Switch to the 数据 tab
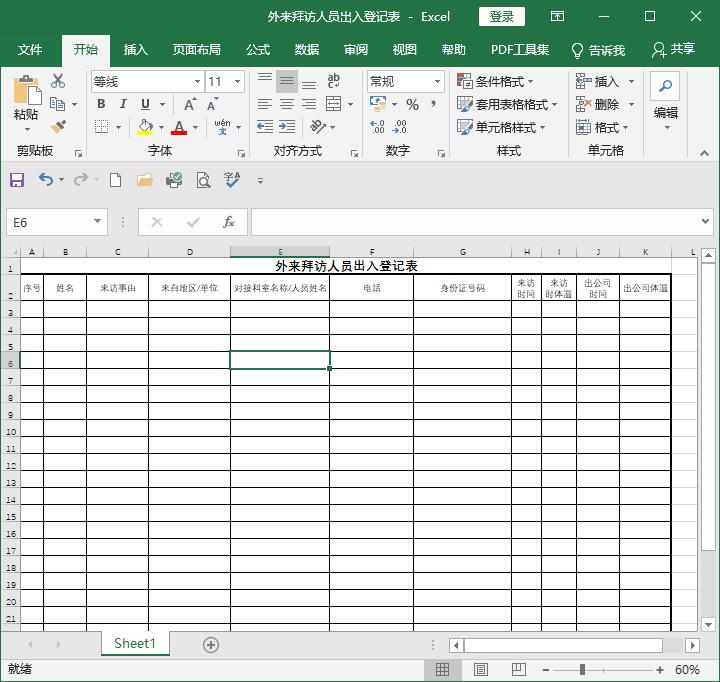Viewport: 720px width, 682px height. (307, 50)
